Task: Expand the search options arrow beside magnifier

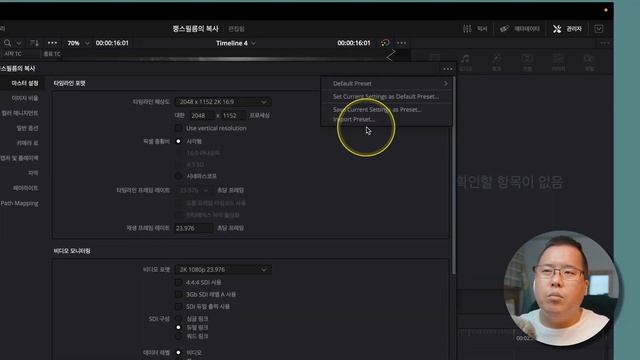Action: pos(19,43)
